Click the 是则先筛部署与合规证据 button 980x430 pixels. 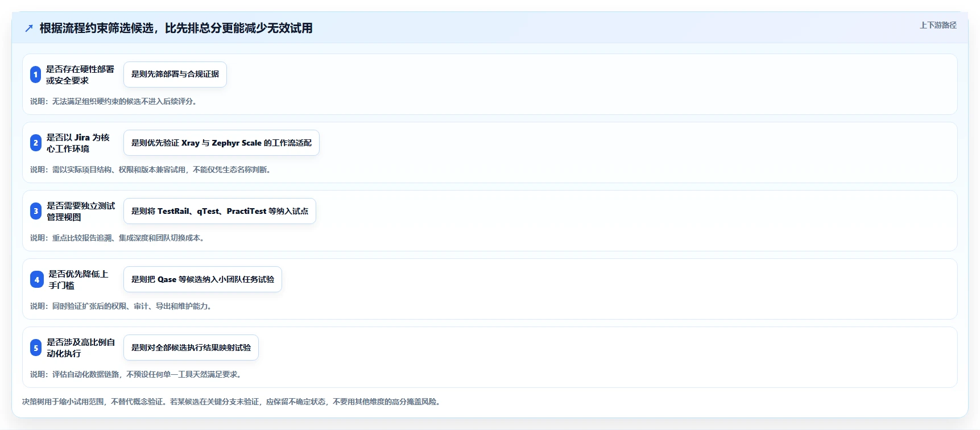click(x=175, y=75)
